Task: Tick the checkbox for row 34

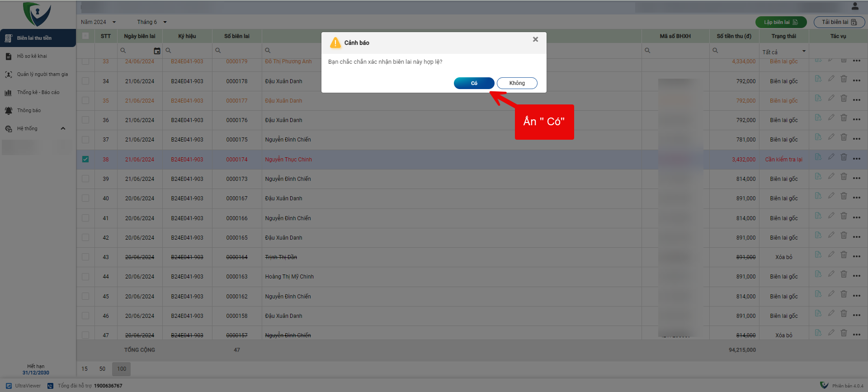Action: (85, 81)
